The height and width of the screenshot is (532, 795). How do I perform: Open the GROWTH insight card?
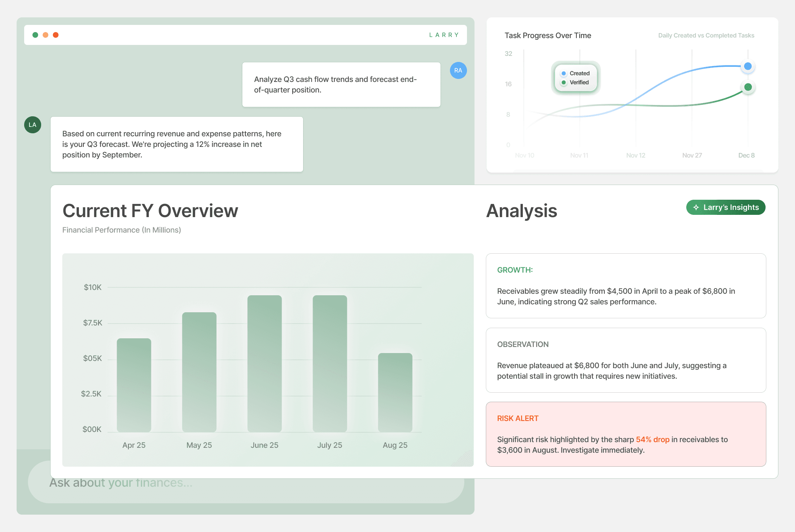(x=626, y=286)
